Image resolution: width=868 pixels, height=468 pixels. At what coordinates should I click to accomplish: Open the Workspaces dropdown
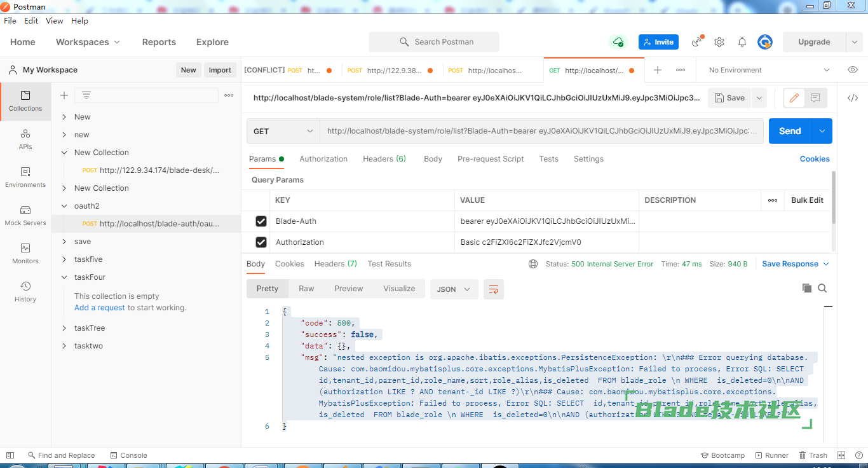[x=88, y=42]
